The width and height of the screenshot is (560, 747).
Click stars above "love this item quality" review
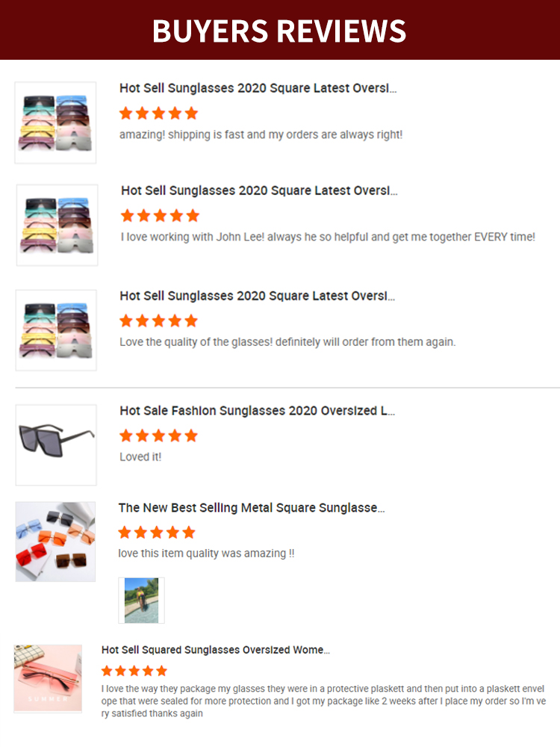tap(157, 533)
